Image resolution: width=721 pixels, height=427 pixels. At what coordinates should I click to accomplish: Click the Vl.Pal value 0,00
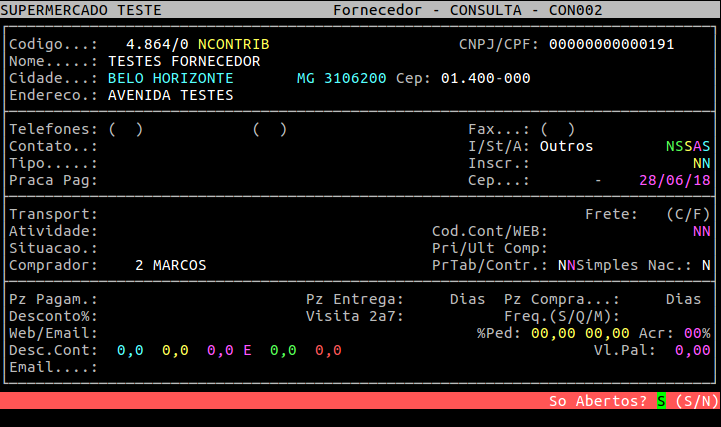tap(692, 350)
